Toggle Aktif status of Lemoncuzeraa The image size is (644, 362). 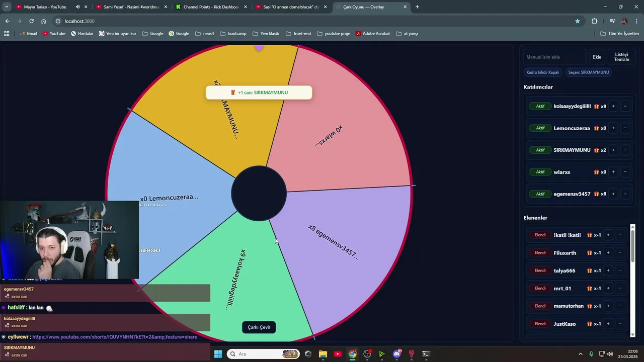tap(540, 128)
